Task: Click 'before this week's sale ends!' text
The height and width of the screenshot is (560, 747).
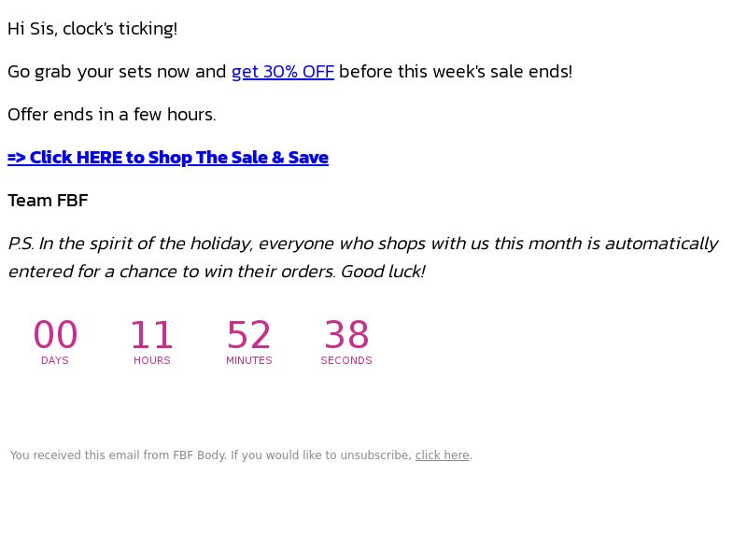Action: [456, 72]
